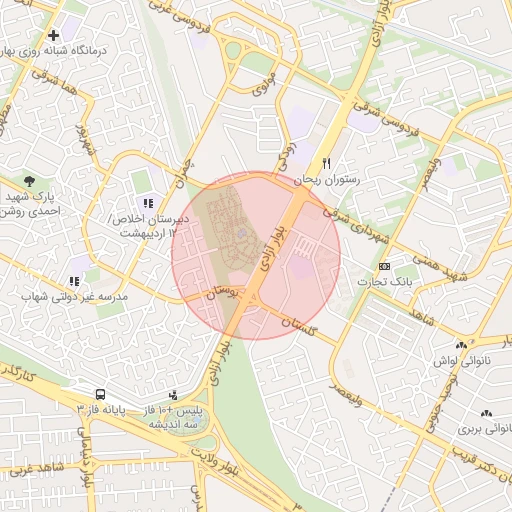Select the شهید همتی street label
This screenshot has height=512, width=512.
440,268
